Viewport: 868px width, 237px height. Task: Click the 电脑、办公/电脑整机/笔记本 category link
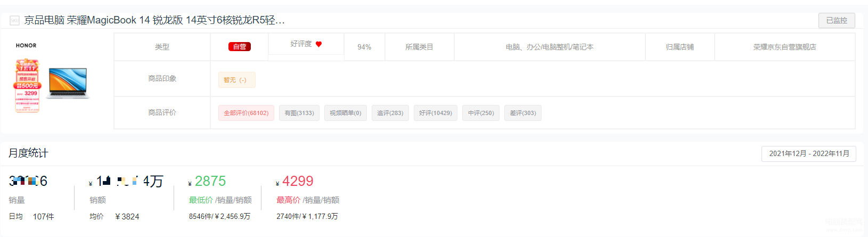click(x=550, y=47)
